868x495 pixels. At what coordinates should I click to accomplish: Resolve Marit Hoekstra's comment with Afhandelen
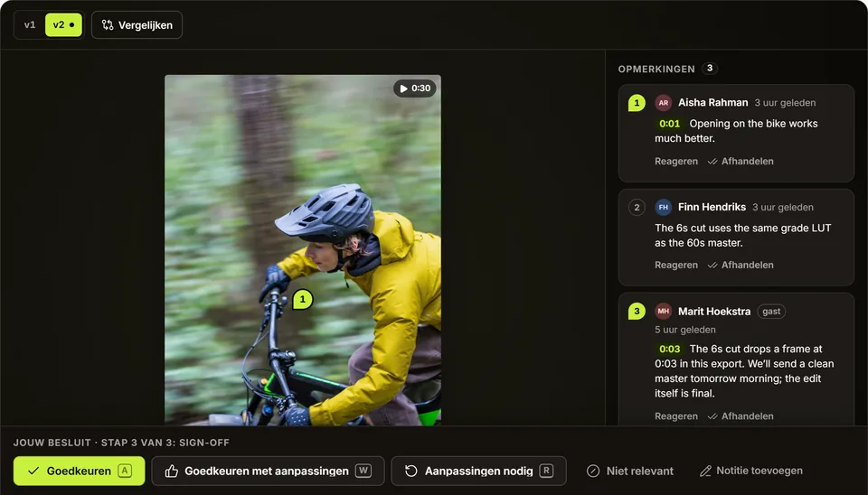click(741, 416)
